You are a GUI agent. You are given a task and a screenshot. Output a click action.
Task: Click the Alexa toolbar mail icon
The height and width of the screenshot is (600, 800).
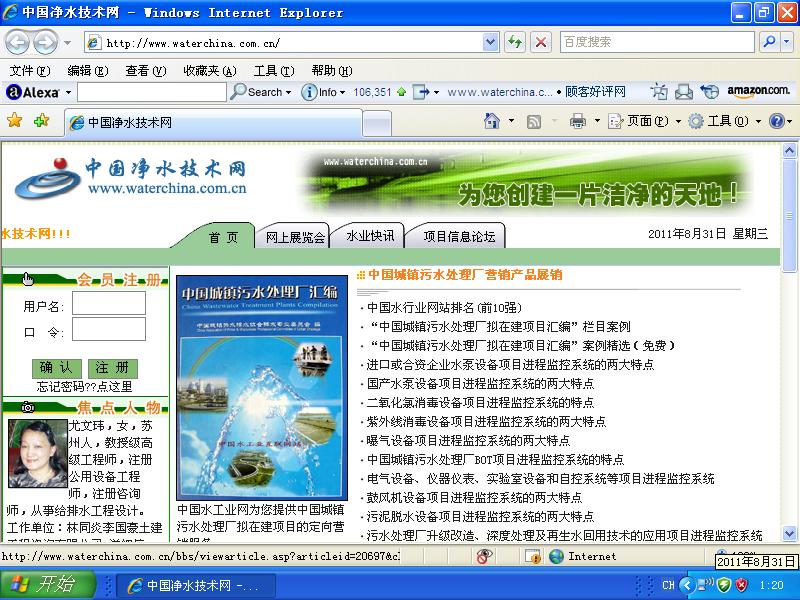pyautogui.click(x=684, y=92)
